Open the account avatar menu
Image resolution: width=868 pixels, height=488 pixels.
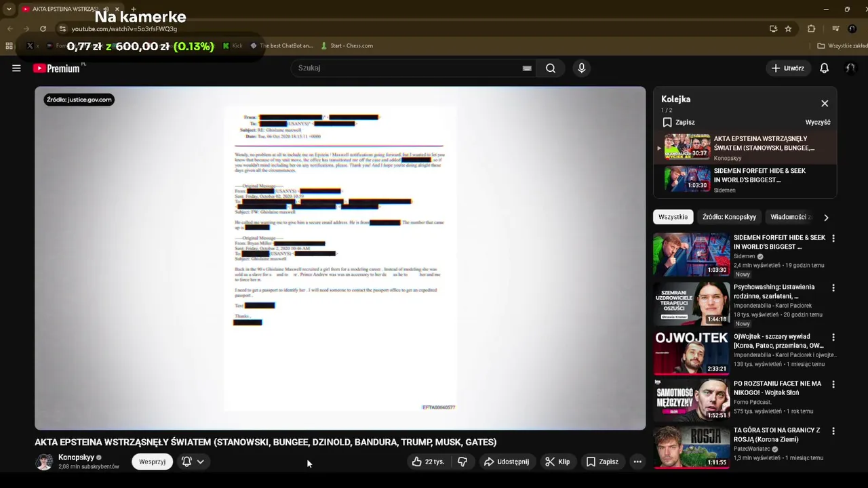pos(851,68)
